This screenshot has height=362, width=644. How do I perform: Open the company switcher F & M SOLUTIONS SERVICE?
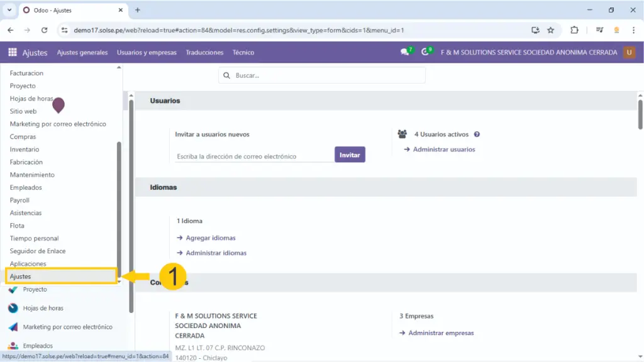528,53
